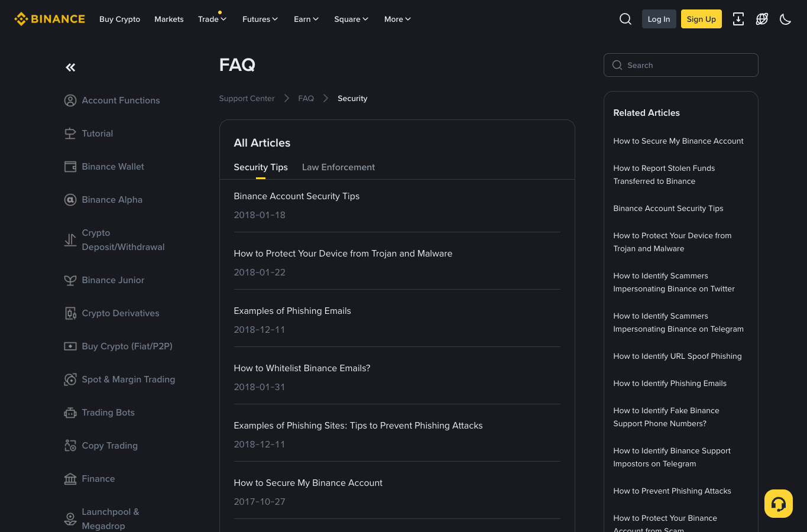
Task: Expand the Futures dropdown menu
Action: pos(260,19)
